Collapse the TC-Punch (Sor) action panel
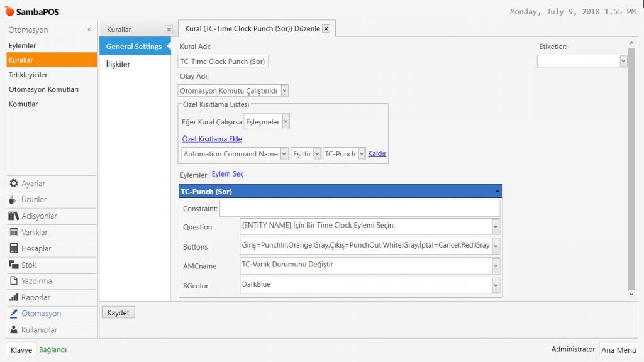This screenshot has width=644, height=362. [x=497, y=190]
